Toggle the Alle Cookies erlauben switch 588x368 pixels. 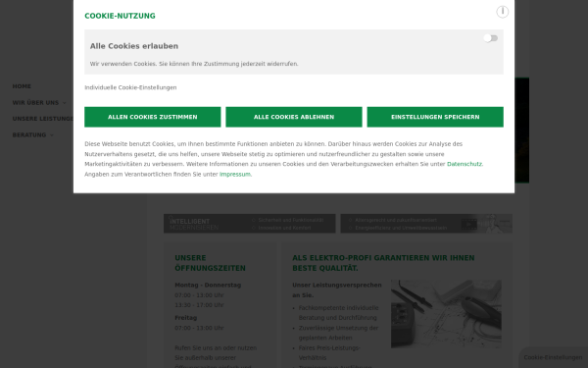(491, 38)
